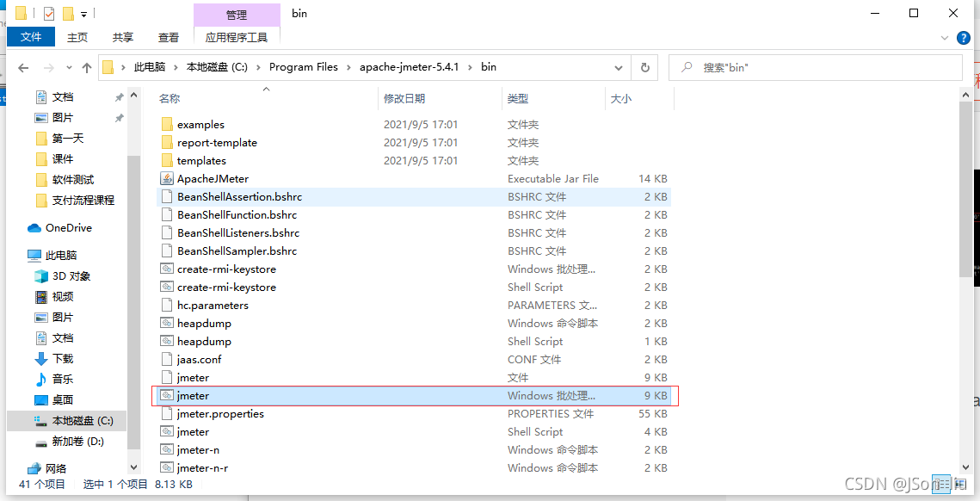Select BeanShellSampler.bshrc file name

pos(237,251)
